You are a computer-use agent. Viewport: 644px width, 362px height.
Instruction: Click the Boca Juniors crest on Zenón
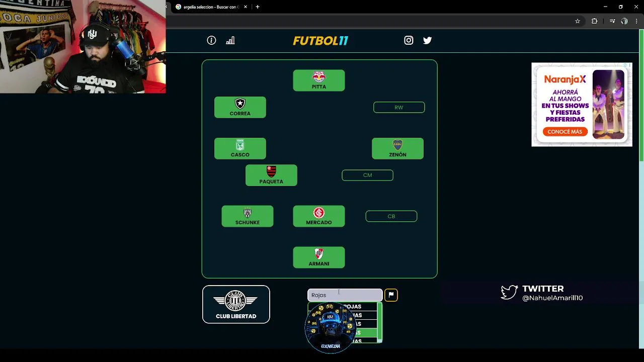[x=397, y=145]
